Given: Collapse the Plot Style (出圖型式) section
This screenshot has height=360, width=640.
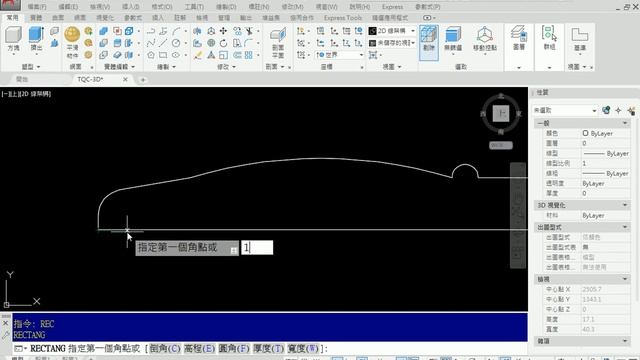Looking at the screenshot, I should [625, 227].
